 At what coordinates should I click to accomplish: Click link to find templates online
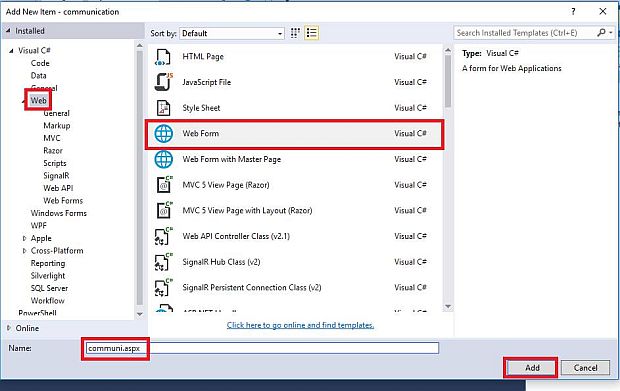pos(300,325)
